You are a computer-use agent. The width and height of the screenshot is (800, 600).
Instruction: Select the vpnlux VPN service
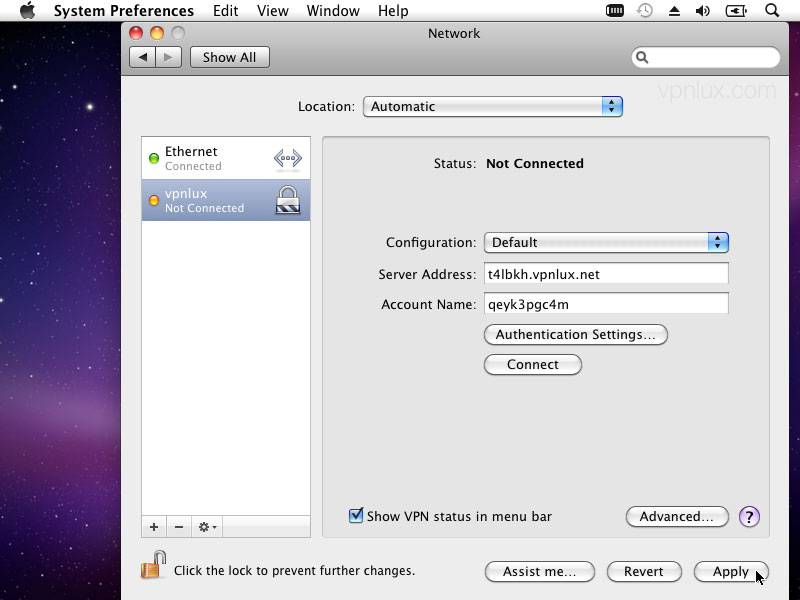coord(226,200)
